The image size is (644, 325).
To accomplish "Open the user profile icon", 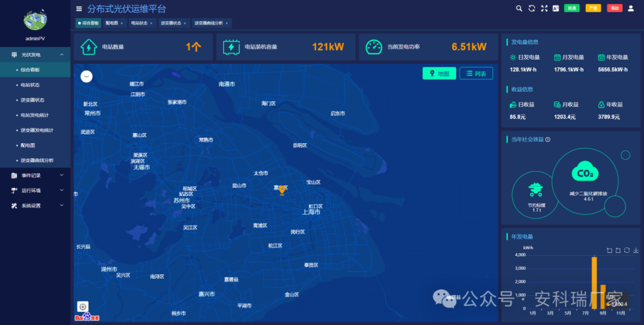I will pyautogui.click(x=631, y=8).
